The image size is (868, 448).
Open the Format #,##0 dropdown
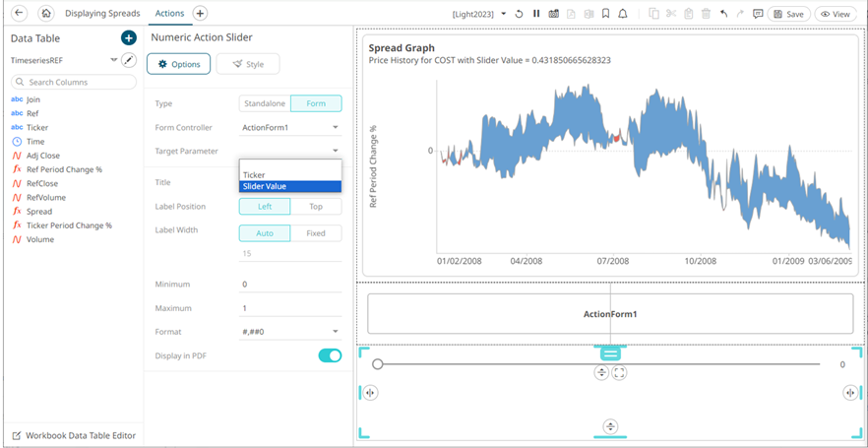pyautogui.click(x=290, y=332)
